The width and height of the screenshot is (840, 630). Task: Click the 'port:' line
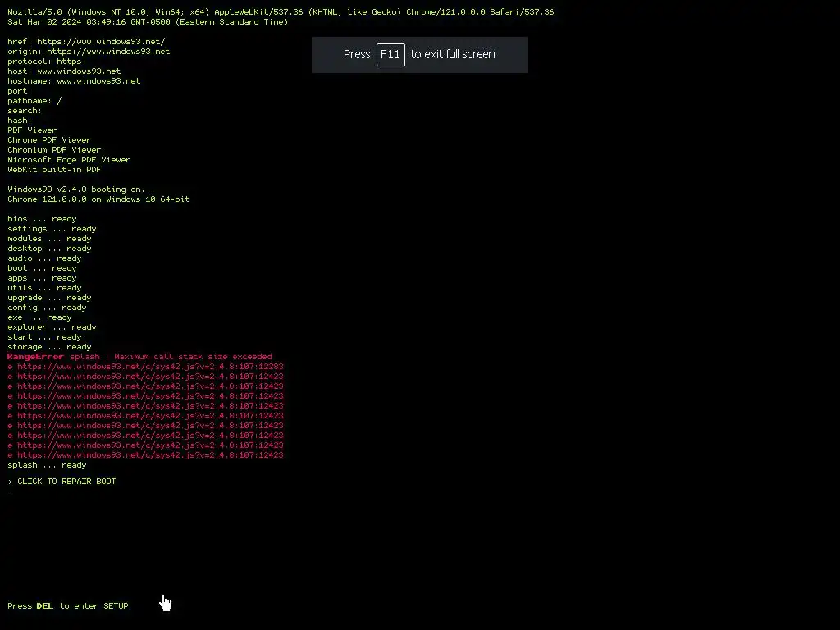point(20,91)
